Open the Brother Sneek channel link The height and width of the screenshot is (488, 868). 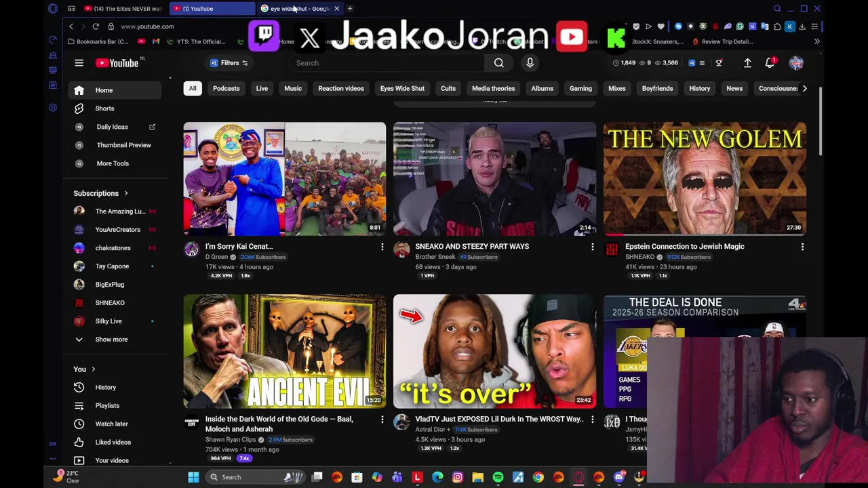tap(435, 257)
